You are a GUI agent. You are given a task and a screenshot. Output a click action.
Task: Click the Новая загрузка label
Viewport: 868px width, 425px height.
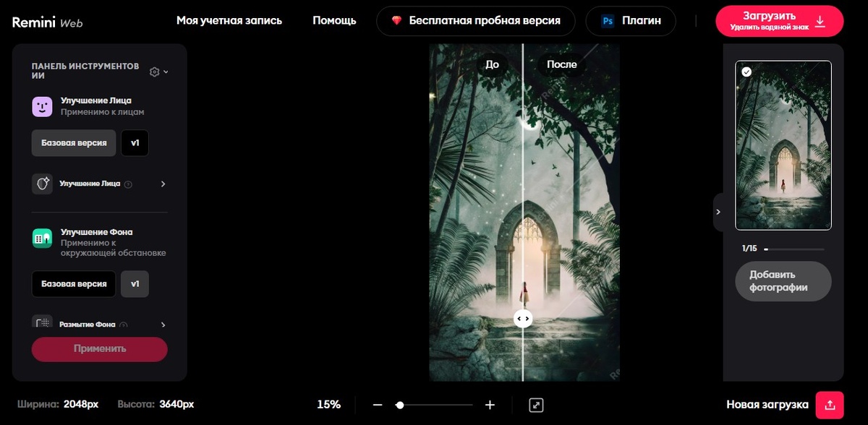coord(767,405)
